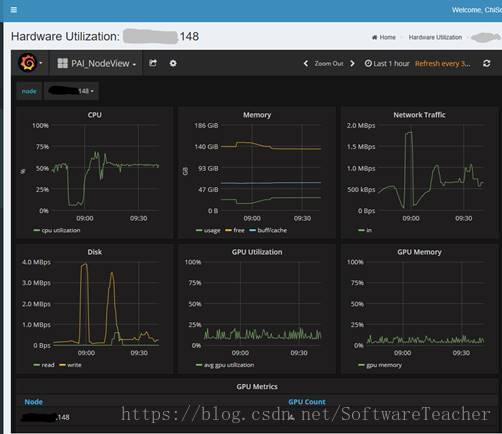502x434 pixels.
Task: Open the CPU panel title menu
Action: (95, 115)
